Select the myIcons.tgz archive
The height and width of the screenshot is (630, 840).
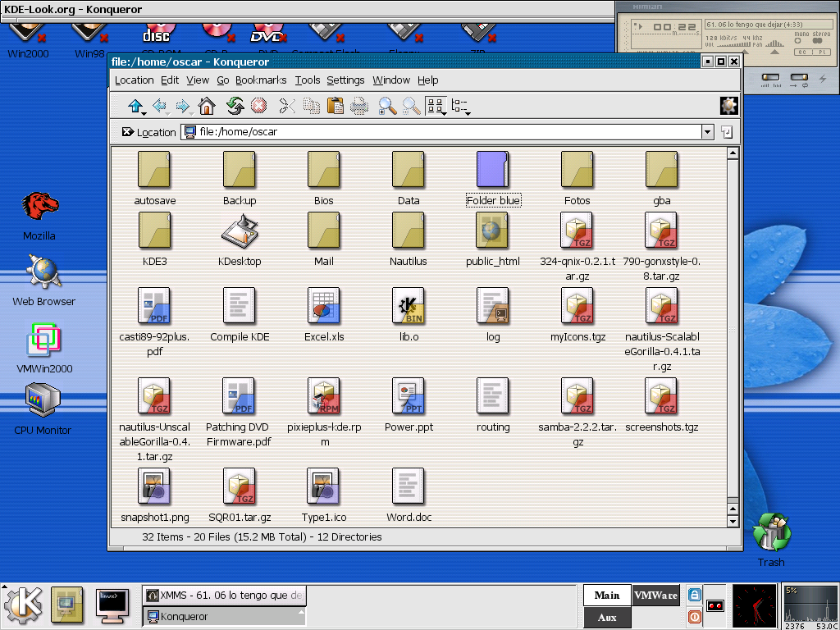pos(577,306)
